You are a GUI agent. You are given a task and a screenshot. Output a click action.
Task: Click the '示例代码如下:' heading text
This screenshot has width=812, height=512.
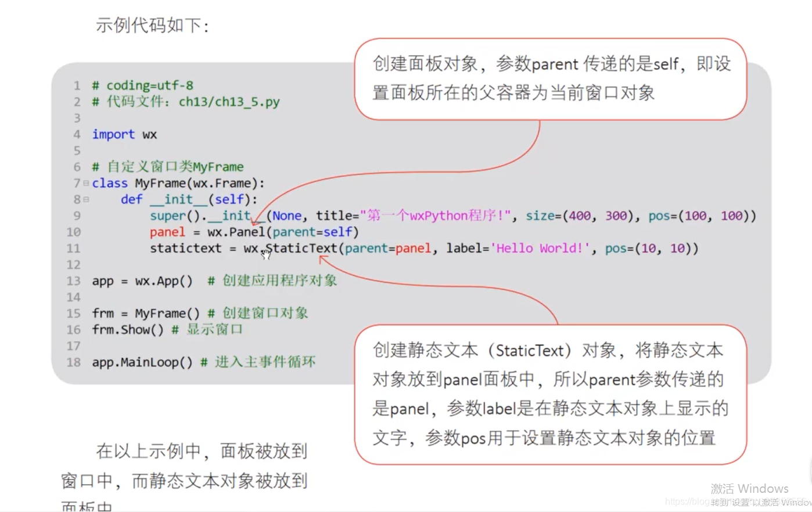pyautogui.click(x=153, y=26)
